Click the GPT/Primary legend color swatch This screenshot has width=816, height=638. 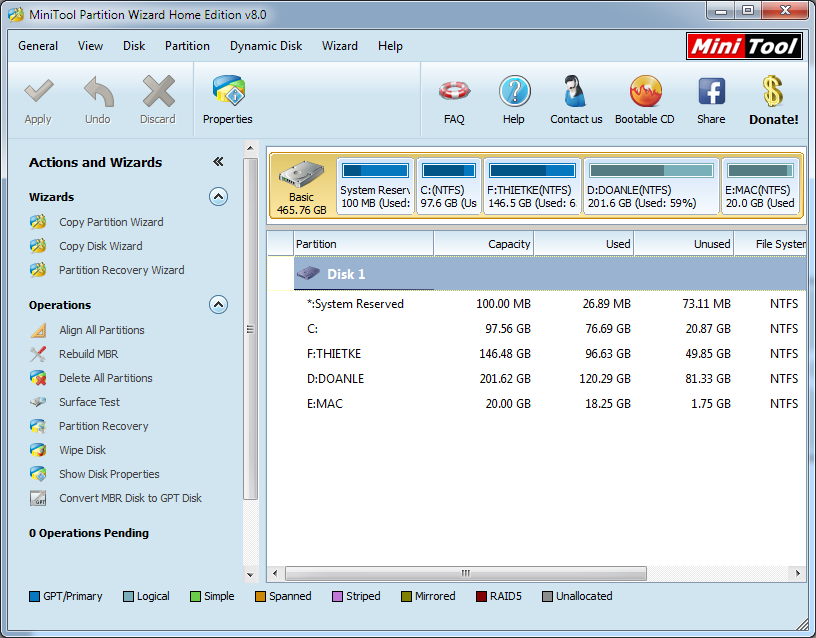click(x=34, y=596)
